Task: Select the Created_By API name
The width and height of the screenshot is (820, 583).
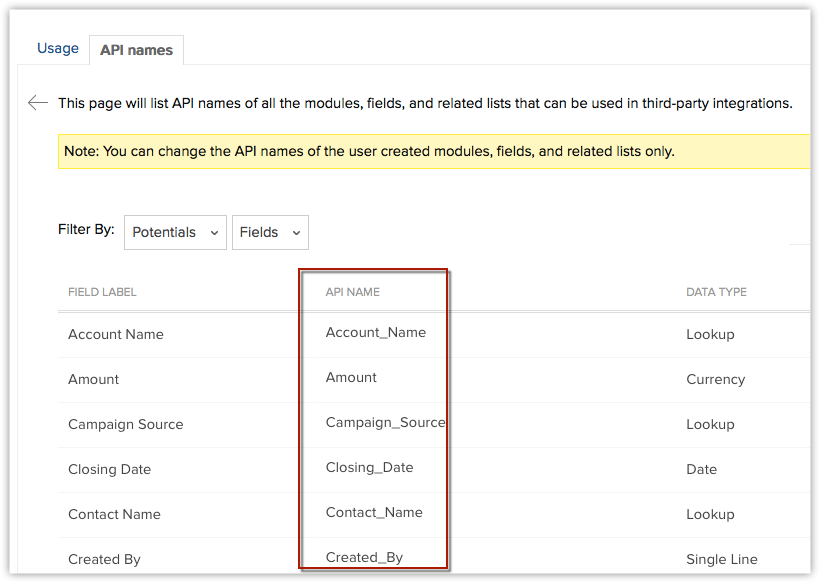Action: [364, 557]
